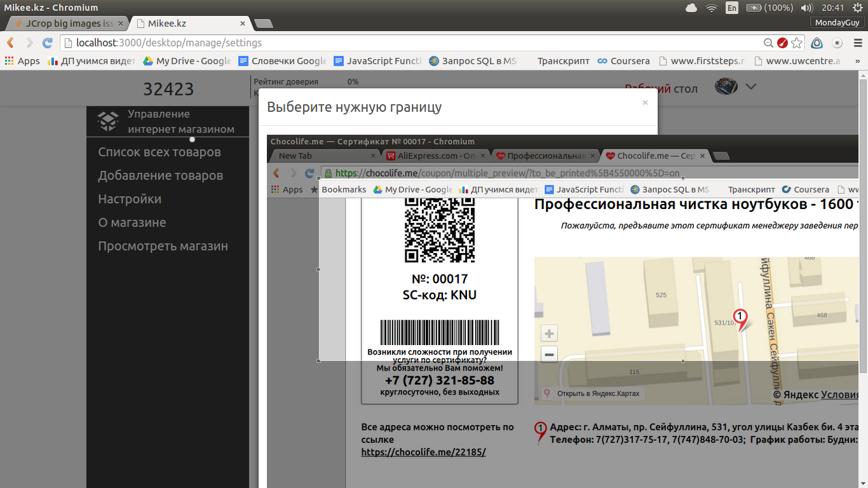Bookmark this page with the star icon

tap(796, 43)
